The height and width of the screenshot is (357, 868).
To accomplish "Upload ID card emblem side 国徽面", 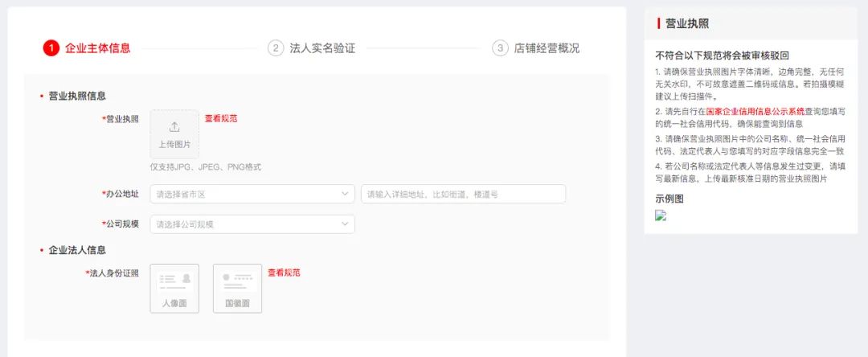I will pyautogui.click(x=237, y=289).
